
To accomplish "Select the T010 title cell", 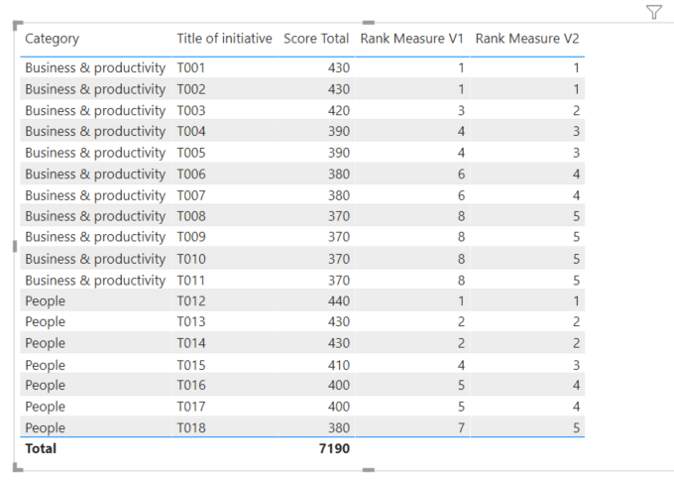I will point(191,260).
